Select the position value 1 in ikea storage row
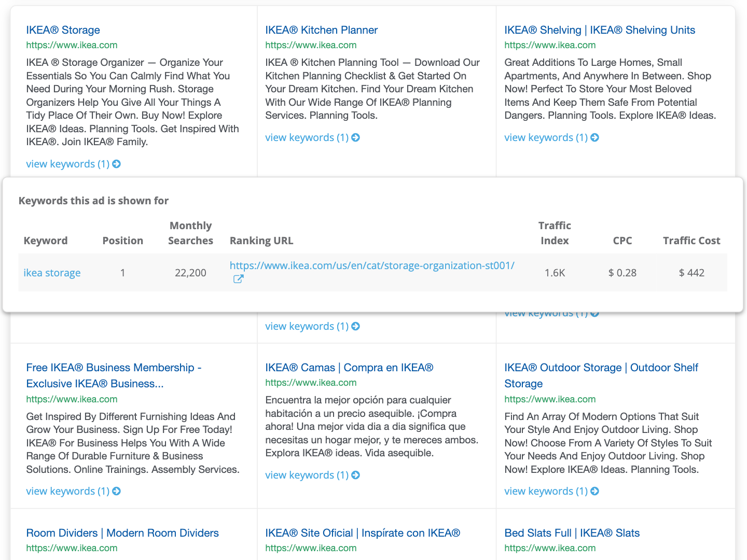The image size is (747, 560). click(x=122, y=273)
